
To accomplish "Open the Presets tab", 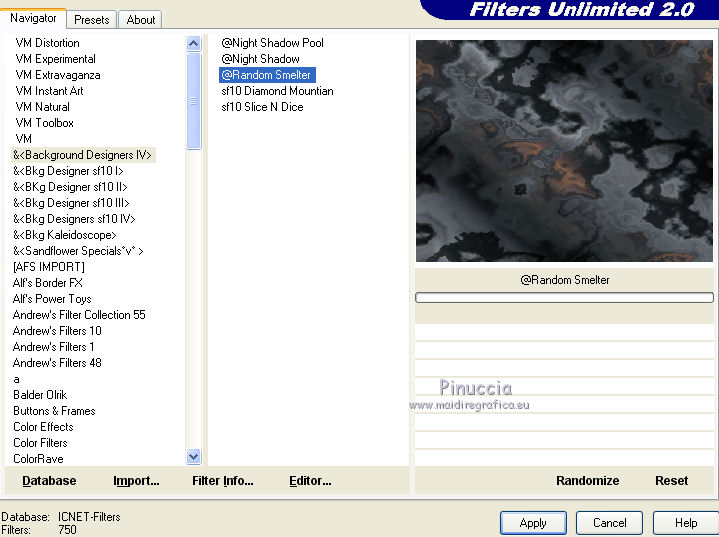I will coord(92,20).
